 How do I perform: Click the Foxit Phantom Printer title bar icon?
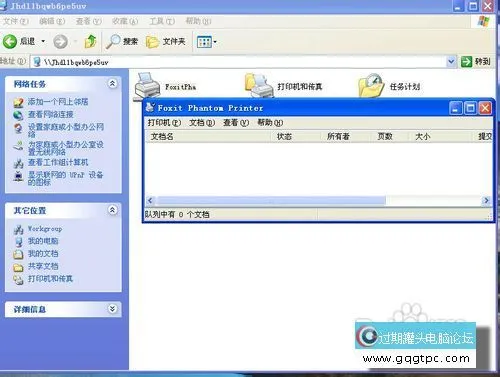pos(150,107)
